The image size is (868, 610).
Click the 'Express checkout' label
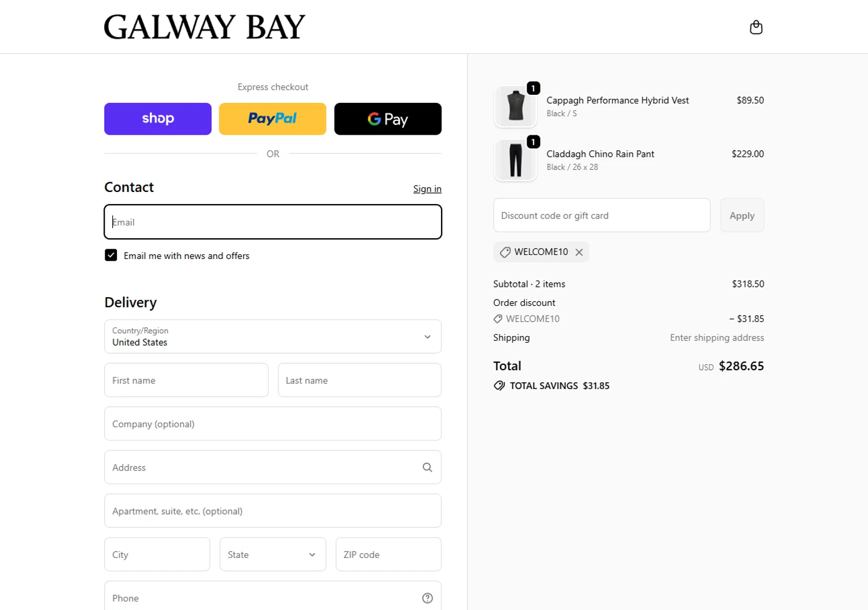(273, 87)
